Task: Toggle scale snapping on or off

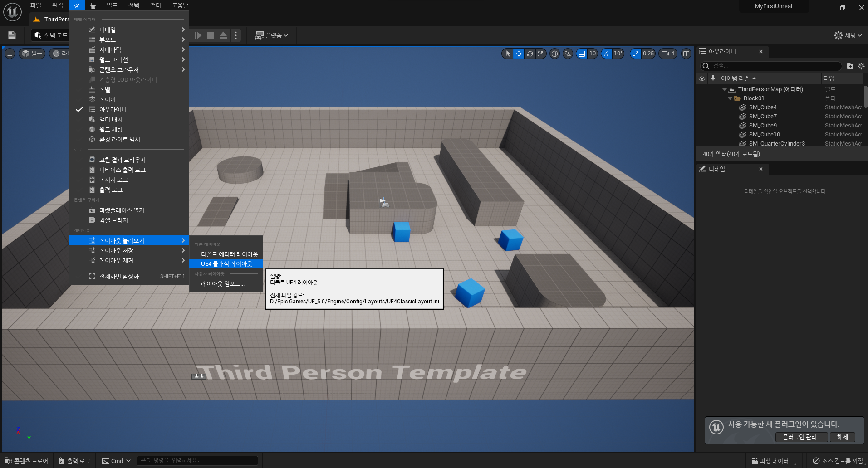Action: [636, 54]
